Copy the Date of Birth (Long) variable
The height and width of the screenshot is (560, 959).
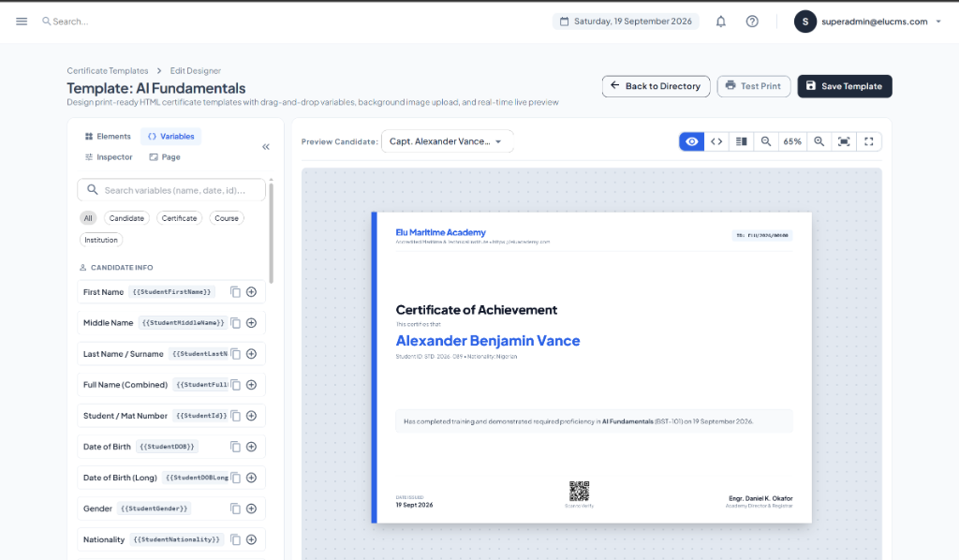point(235,479)
